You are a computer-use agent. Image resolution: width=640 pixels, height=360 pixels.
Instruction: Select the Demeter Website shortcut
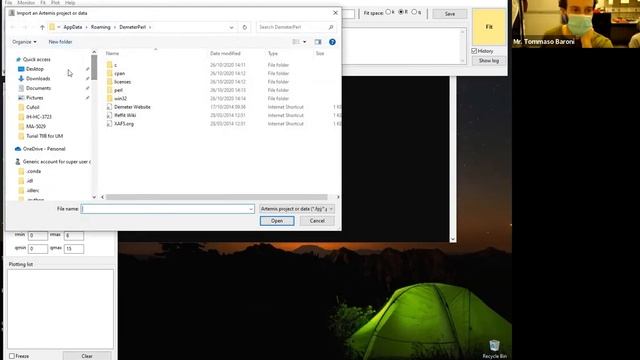pos(132,107)
